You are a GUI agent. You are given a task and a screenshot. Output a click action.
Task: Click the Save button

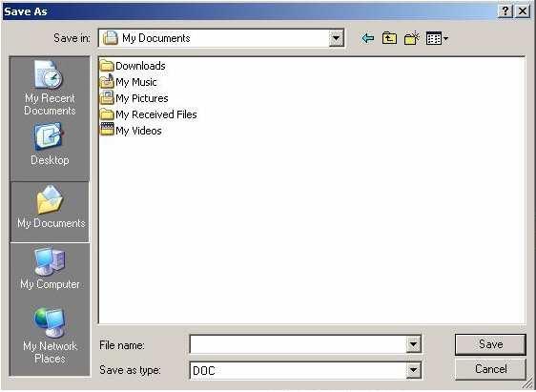[490, 344]
